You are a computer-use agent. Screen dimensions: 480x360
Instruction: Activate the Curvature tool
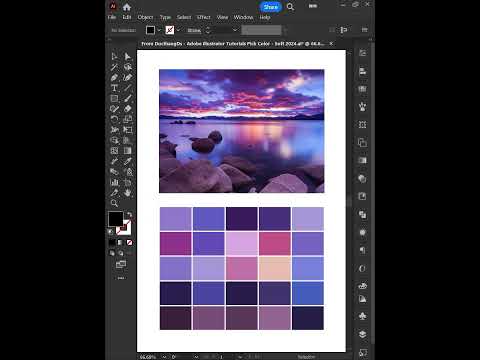point(127,77)
